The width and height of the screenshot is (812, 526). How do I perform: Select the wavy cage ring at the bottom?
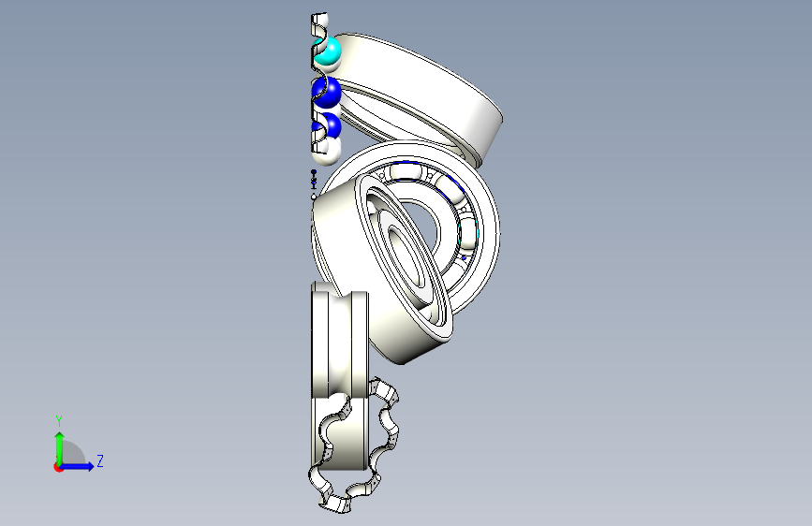tap(354, 446)
